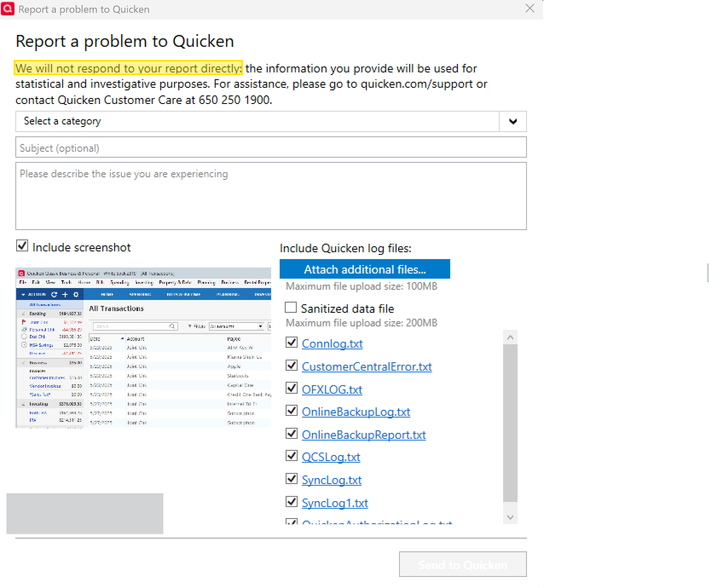Enable the Sanitized data file checkbox

(x=291, y=307)
